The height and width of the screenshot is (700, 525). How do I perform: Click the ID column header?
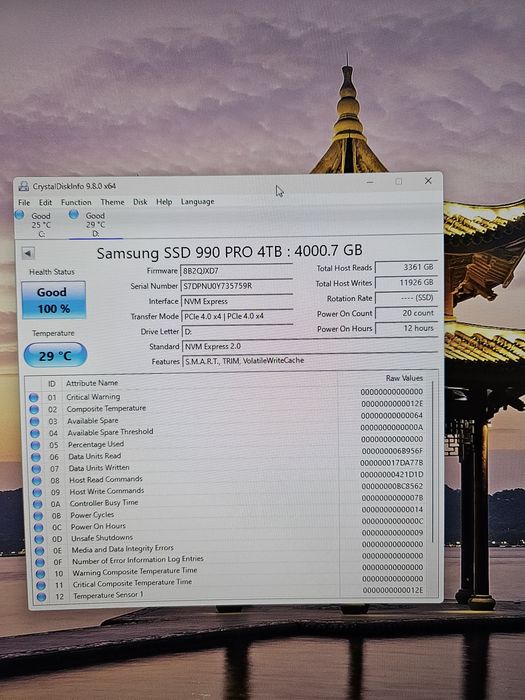click(x=52, y=384)
